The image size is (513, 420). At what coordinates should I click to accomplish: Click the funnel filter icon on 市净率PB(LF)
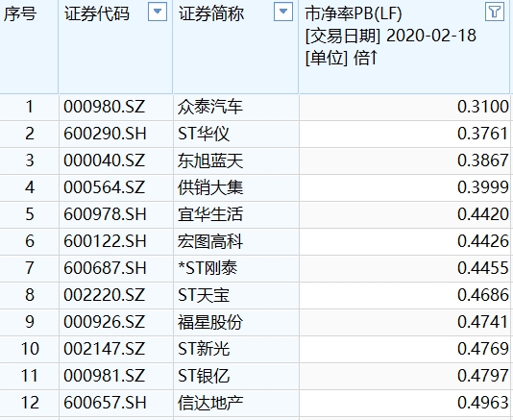[x=495, y=12]
